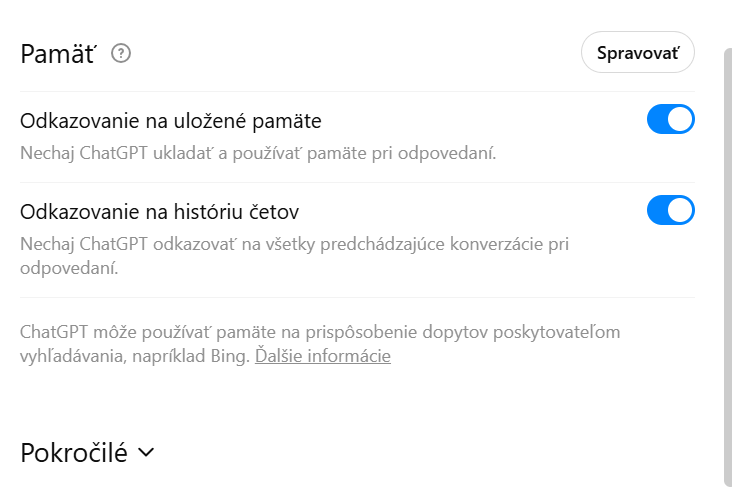Expand the Pokročilé section via its chevron

146,452
